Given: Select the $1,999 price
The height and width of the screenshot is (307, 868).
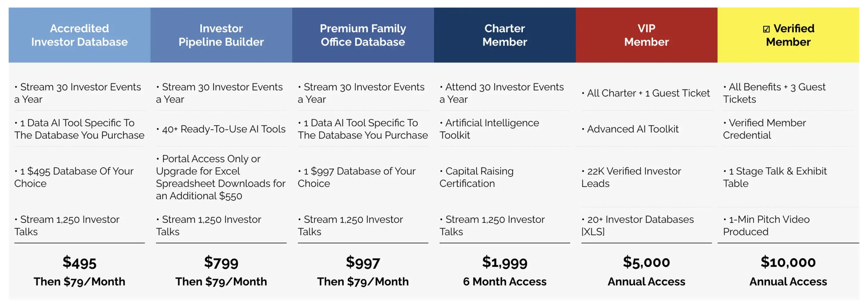Looking at the screenshot, I should [x=505, y=262].
